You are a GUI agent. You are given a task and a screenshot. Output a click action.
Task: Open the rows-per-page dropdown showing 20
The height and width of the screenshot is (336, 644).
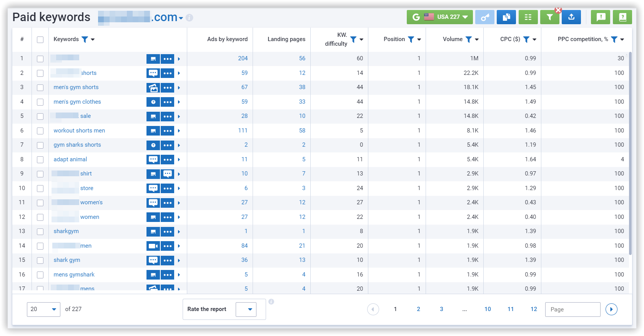[x=43, y=309]
